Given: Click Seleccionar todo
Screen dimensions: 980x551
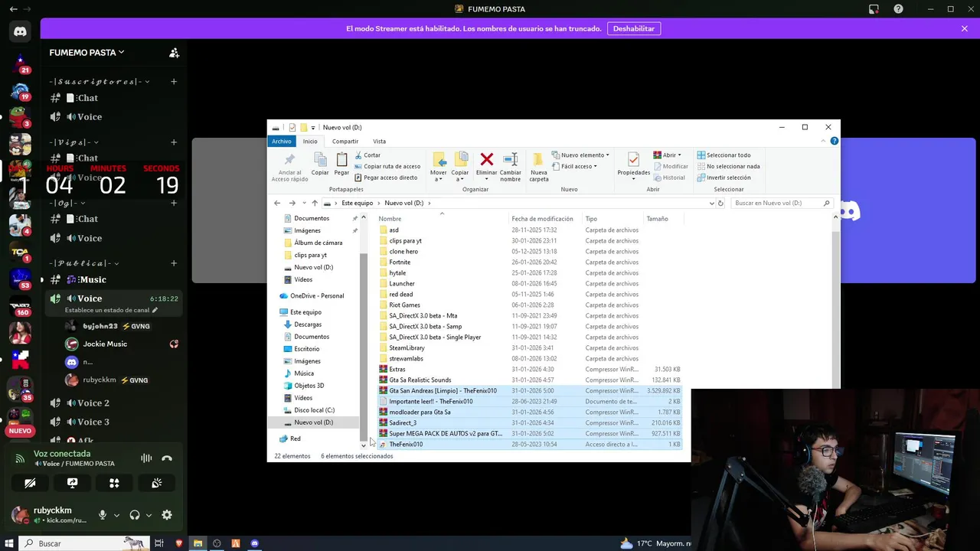Looking at the screenshot, I should tap(724, 155).
